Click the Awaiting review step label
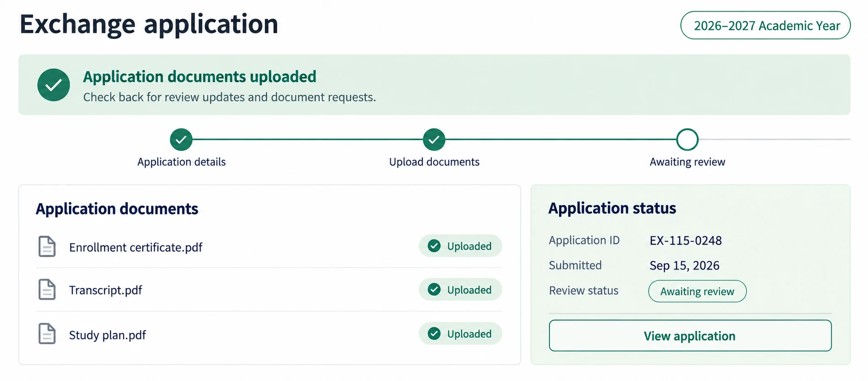This screenshot has width=868, height=381. click(687, 162)
